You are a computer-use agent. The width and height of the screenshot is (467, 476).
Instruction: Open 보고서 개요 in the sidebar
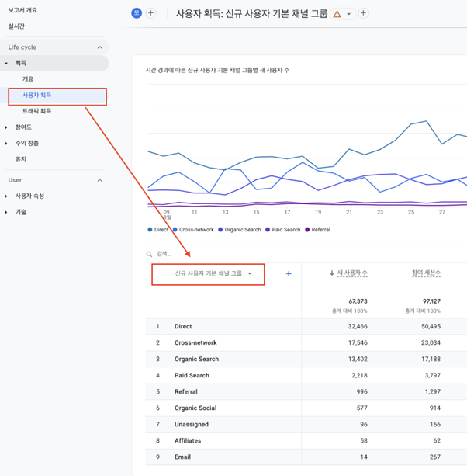pos(22,10)
